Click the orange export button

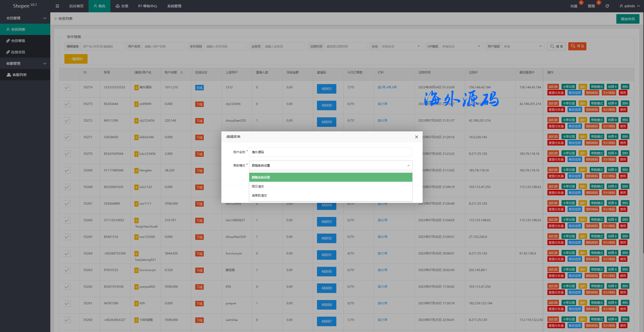coord(577,46)
